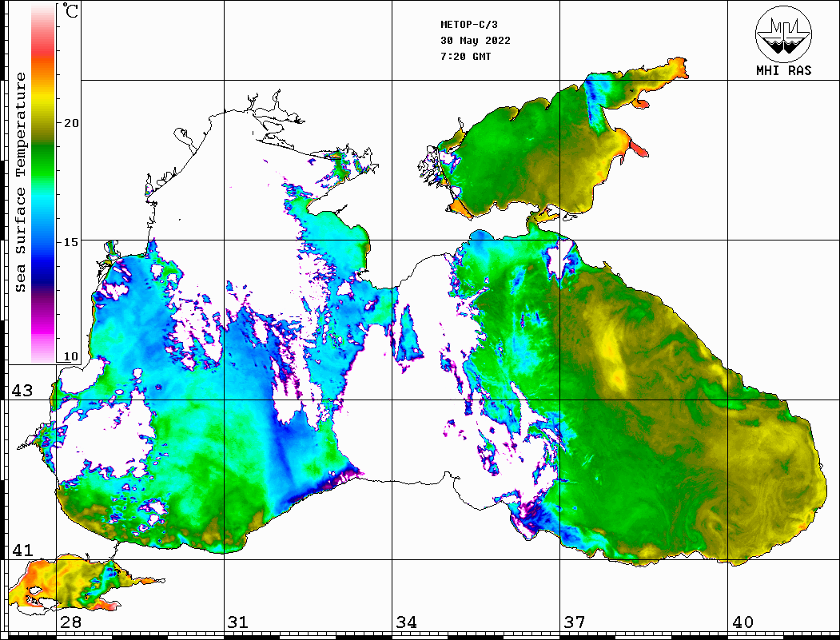Click the 'Sea Surface Temperature' vertical label

[21, 183]
